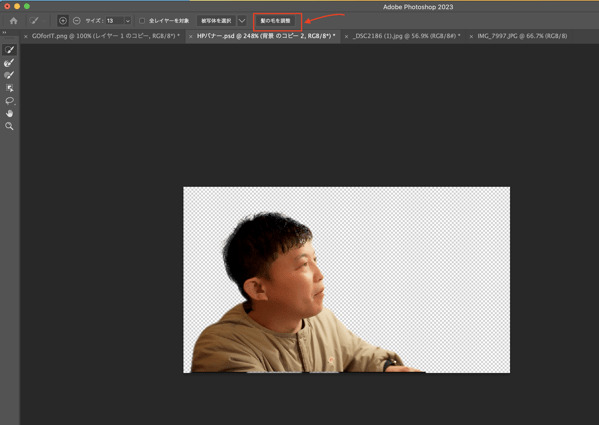Click the red macOS close window button

point(7,6)
